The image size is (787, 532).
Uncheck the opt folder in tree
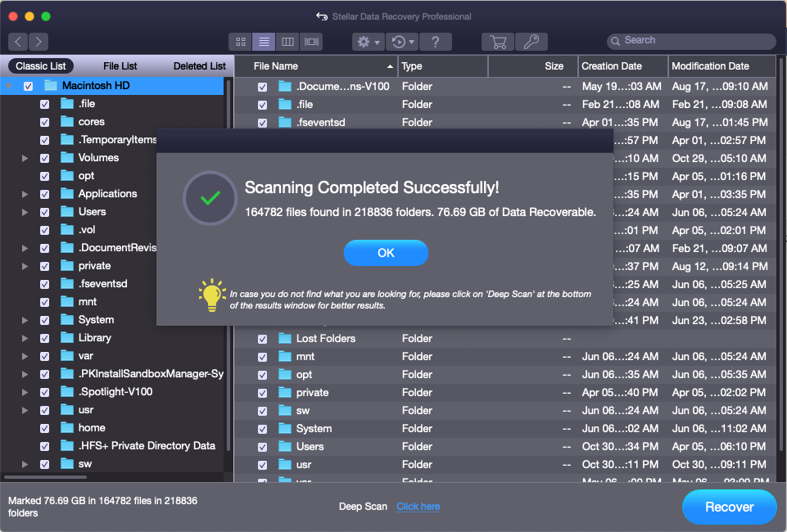click(45, 177)
